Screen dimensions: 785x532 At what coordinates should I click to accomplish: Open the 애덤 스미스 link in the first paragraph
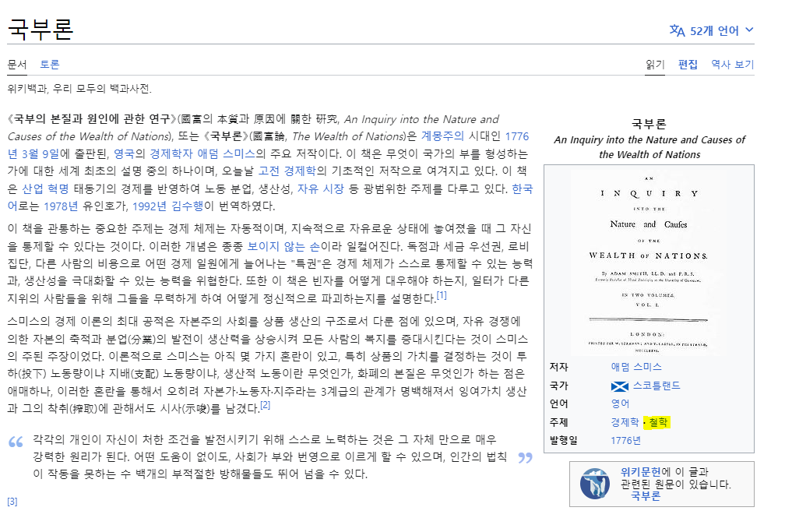click(227, 153)
